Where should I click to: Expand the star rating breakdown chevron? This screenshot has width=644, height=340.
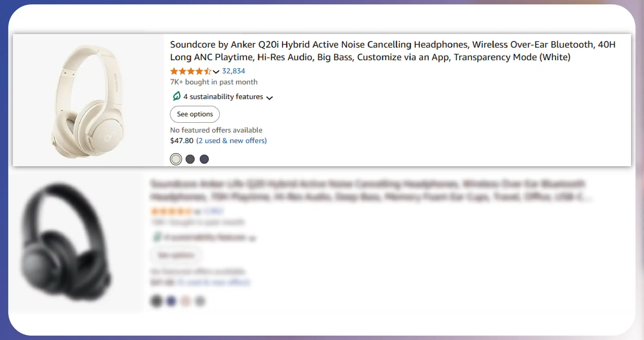pyautogui.click(x=216, y=72)
